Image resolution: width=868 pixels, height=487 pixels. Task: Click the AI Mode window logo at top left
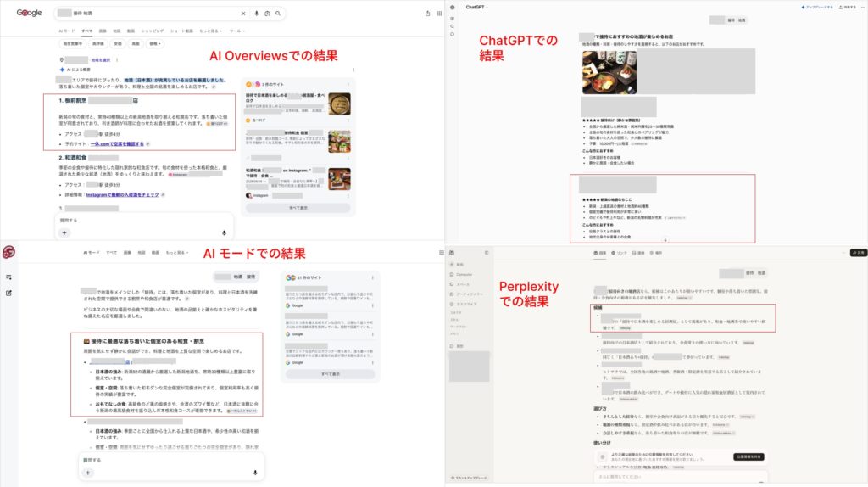[8, 253]
